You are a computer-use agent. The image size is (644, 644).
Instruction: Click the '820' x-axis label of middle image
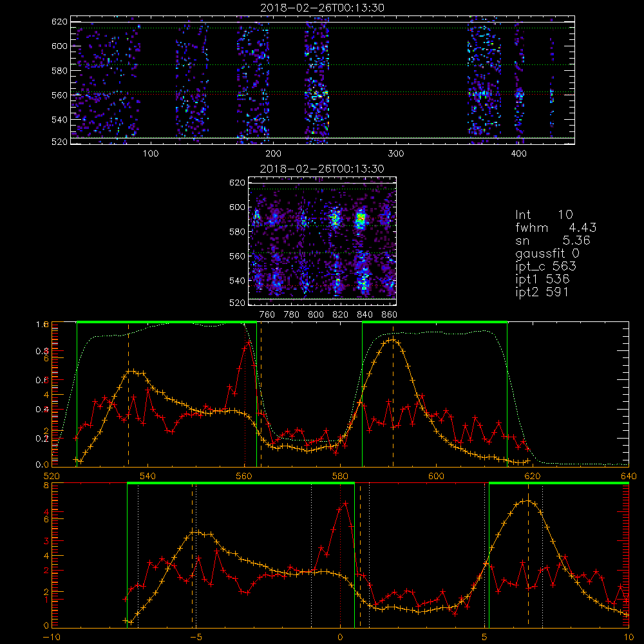pos(340,315)
